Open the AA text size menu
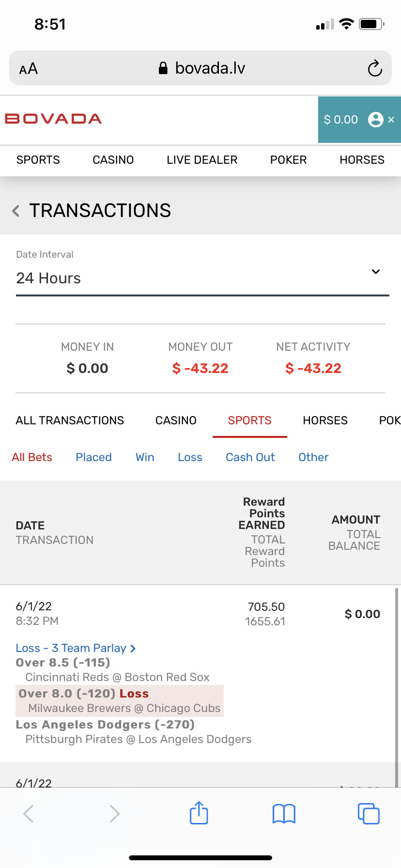This screenshot has height=868, width=401. 29,69
